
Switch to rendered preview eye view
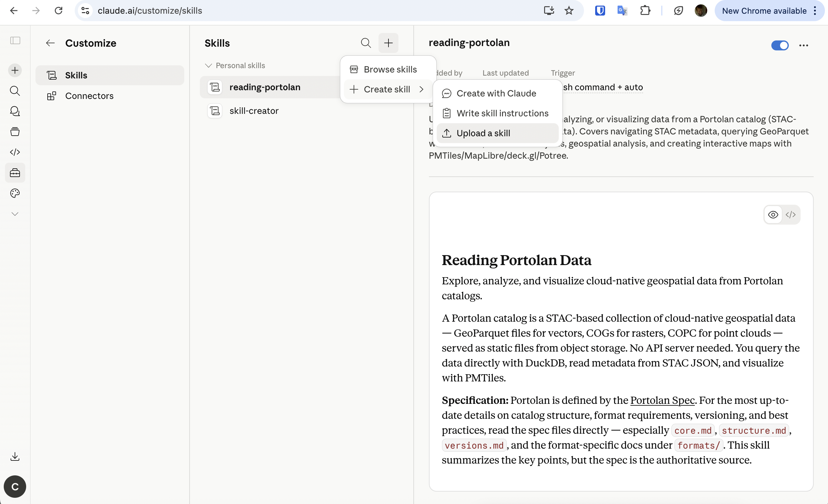(773, 215)
